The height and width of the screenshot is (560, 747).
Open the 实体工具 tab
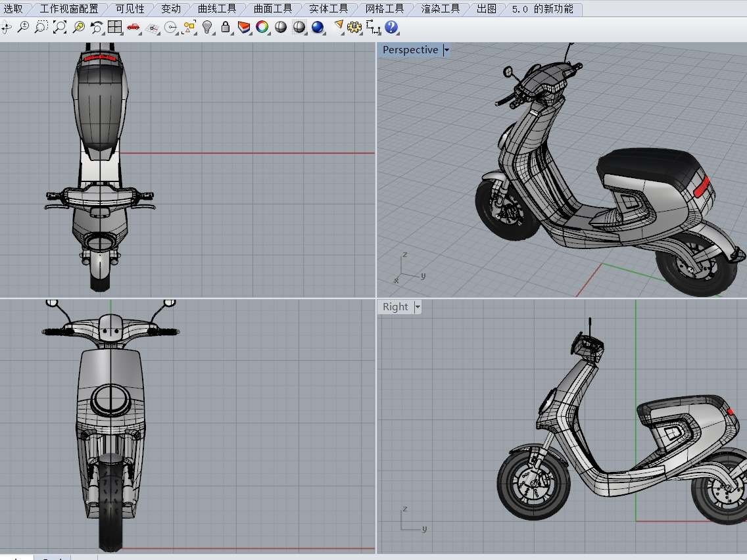pos(328,9)
